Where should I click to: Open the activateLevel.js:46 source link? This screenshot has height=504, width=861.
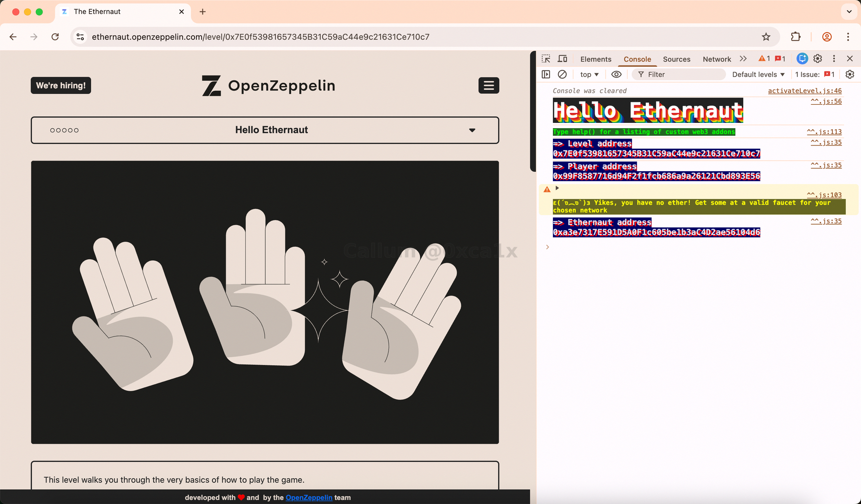805,91
